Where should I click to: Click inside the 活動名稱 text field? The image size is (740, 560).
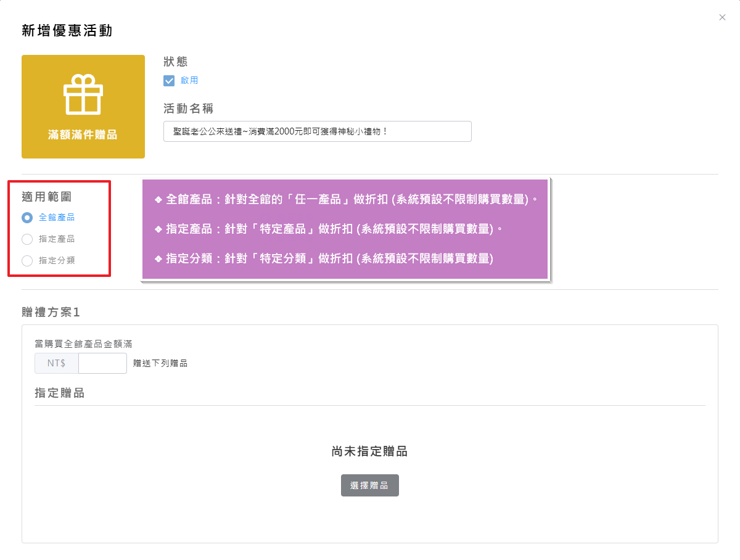(317, 131)
